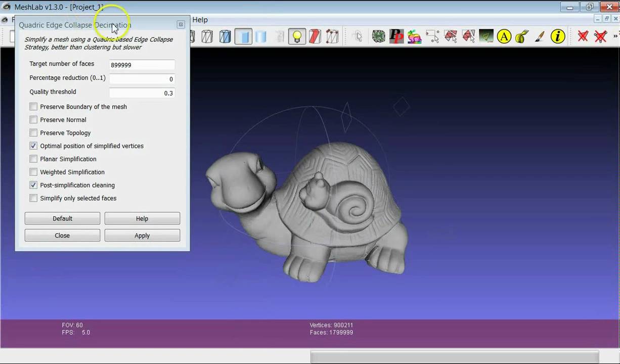Uncheck Optimal position of simplified vertices

click(x=33, y=146)
